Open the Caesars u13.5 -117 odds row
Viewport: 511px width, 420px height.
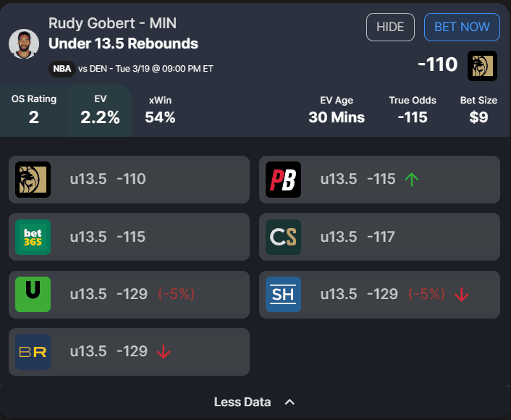pyautogui.click(x=379, y=237)
